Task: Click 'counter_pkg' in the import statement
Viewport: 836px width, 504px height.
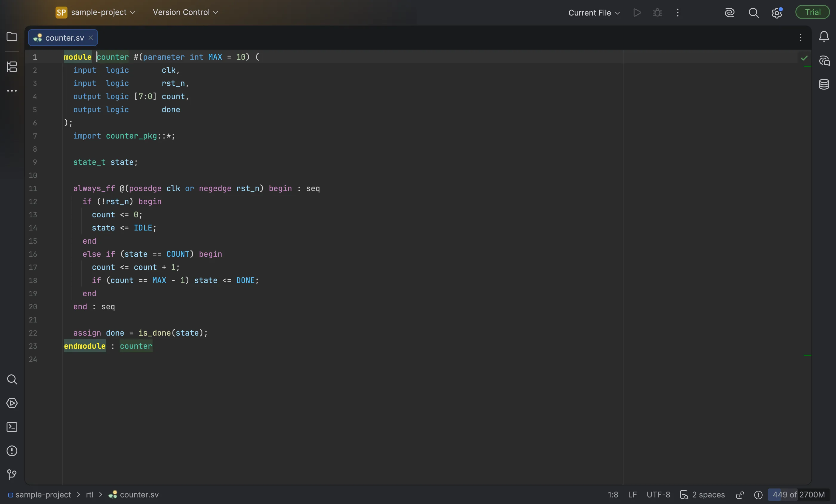Action: pos(131,136)
